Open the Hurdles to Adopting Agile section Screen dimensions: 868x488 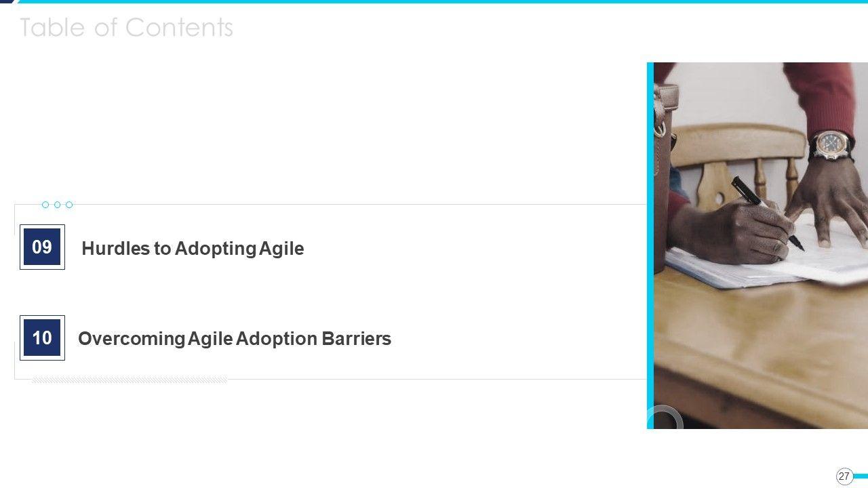[x=193, y=249]
